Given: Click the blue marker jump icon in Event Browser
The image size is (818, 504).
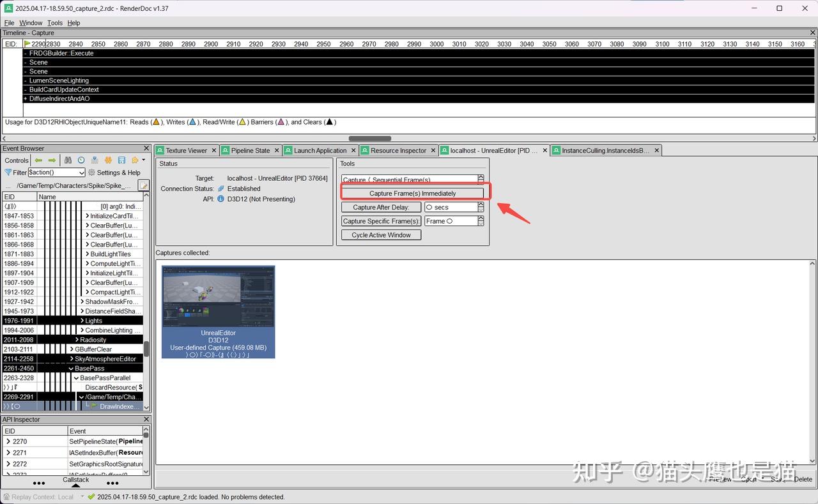Looking at the screenshot, I should tap(95, 160).
